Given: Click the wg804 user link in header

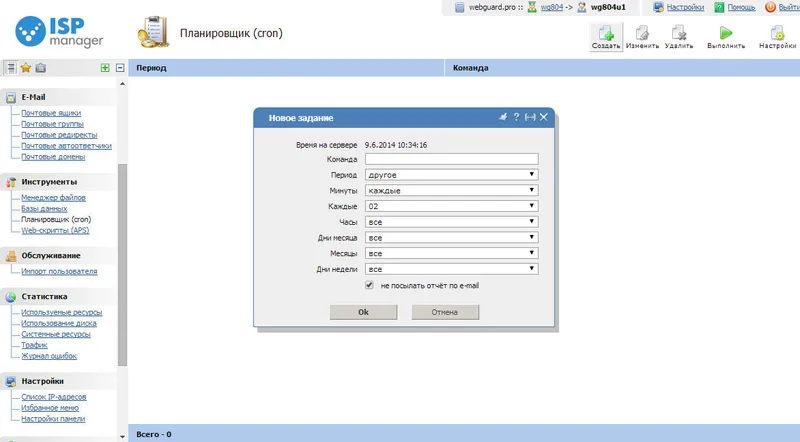Looking at the screenshot, I should tap(552, 7).
